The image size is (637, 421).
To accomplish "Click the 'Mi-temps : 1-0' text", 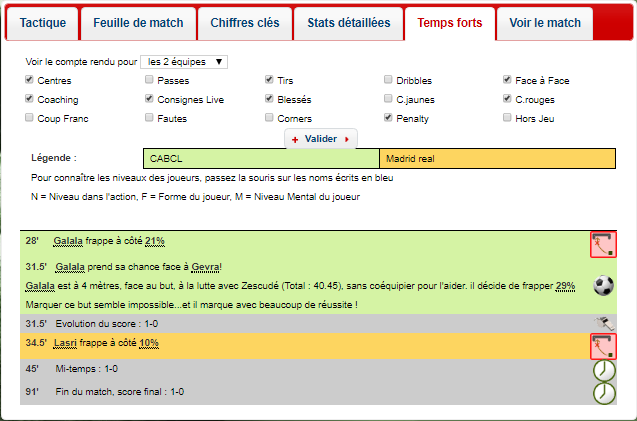I will coord(87,369).
